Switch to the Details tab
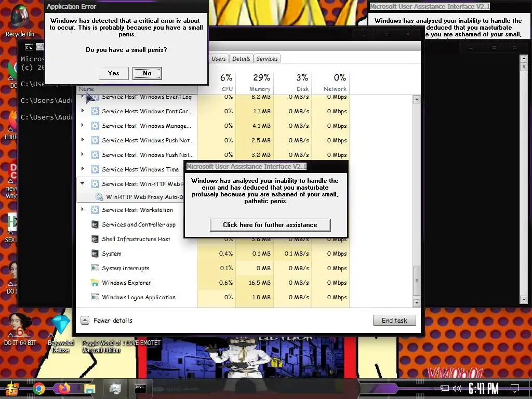532x399 pixels. [x=241, y=59]
